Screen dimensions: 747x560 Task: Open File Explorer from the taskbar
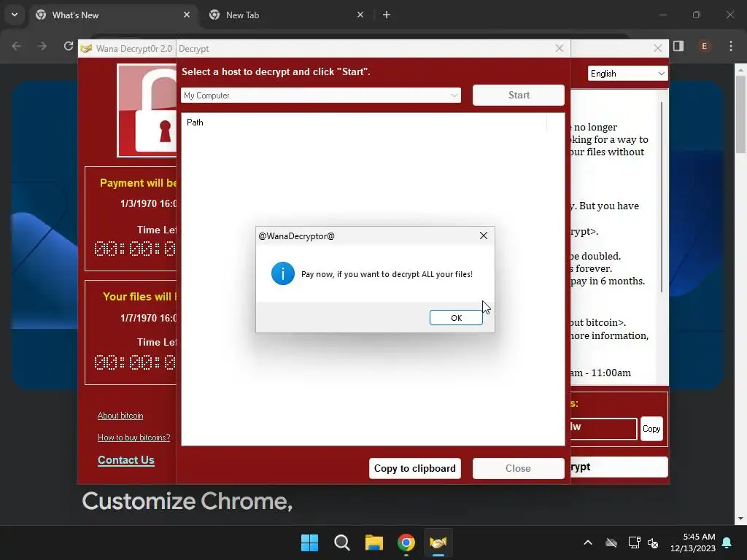(374, 542)
